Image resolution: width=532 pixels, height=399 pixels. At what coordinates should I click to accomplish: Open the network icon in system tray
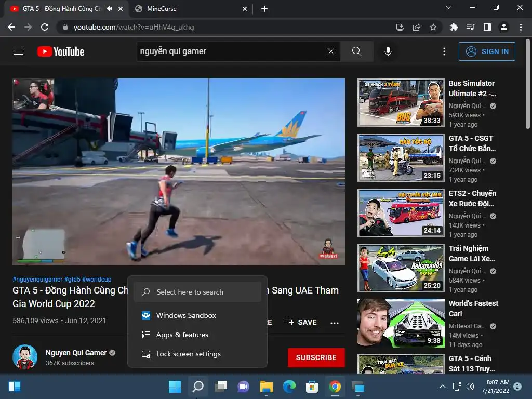pos(457,387)
